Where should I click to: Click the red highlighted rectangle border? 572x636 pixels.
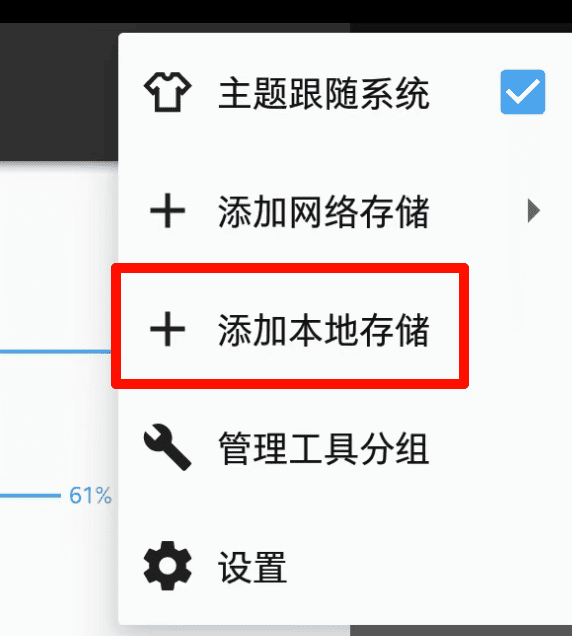click(290, 268)
